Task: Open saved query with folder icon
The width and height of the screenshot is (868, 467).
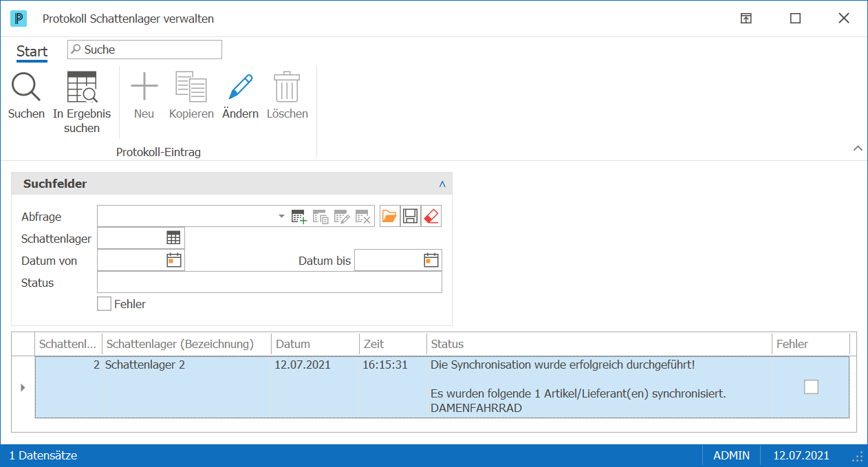Action: tap(389, 216)
